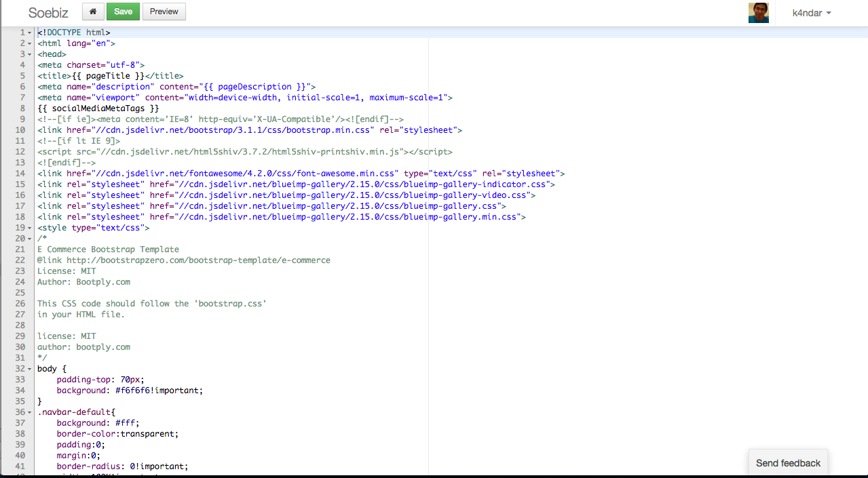Click the meta charset="utf-8" line
The width and height of the screenshot is (868, 478).
coord(92,65)
